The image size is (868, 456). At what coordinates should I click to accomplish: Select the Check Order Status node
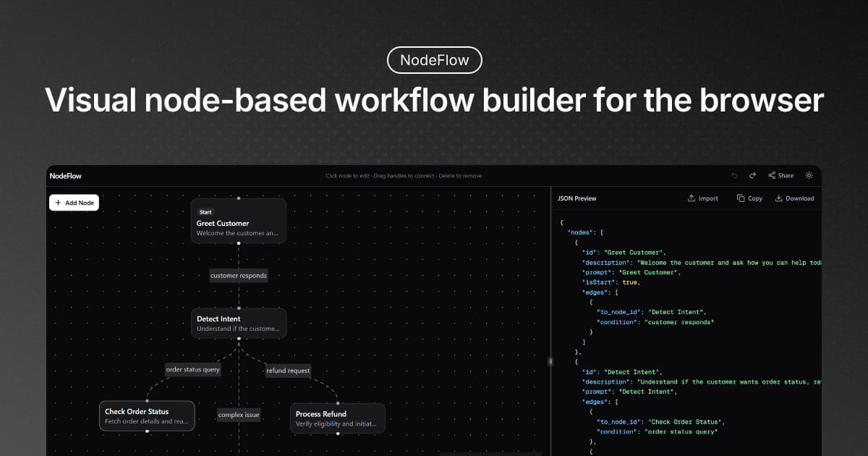tap(147, 415)
